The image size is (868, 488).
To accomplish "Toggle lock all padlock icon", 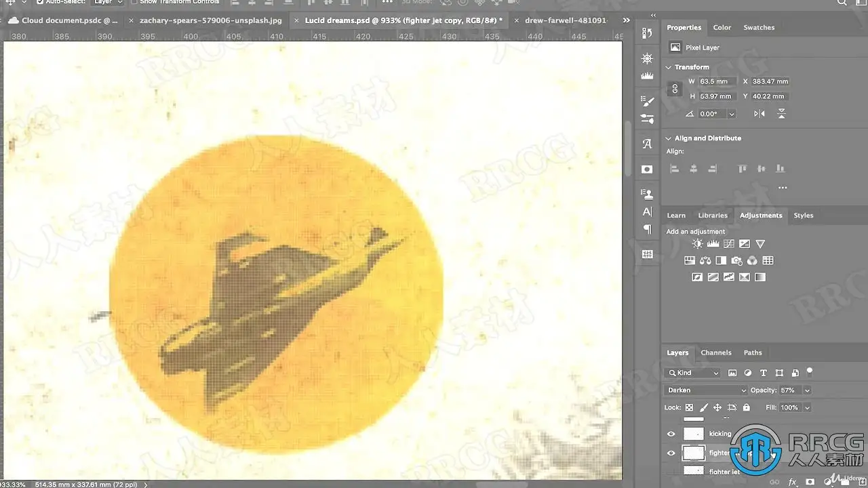I will tap(747, 407).
